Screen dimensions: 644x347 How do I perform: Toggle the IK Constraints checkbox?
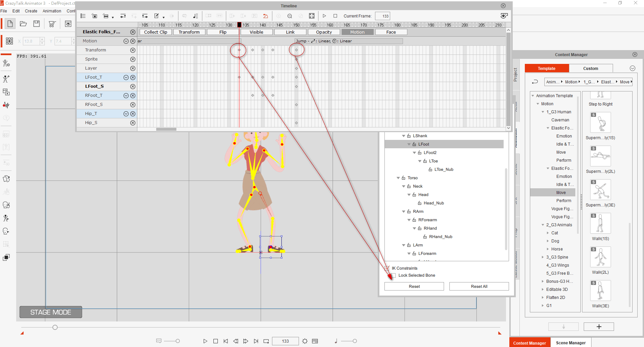387,268
